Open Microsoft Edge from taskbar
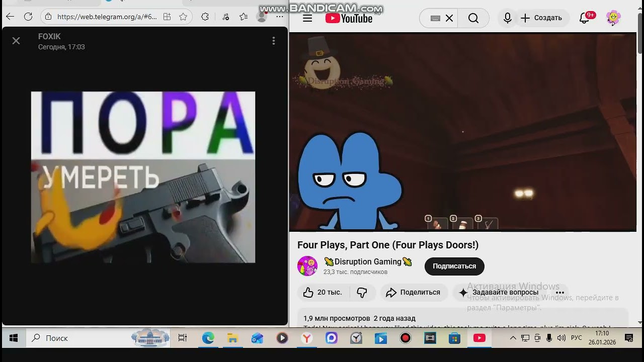 [208, 338]
